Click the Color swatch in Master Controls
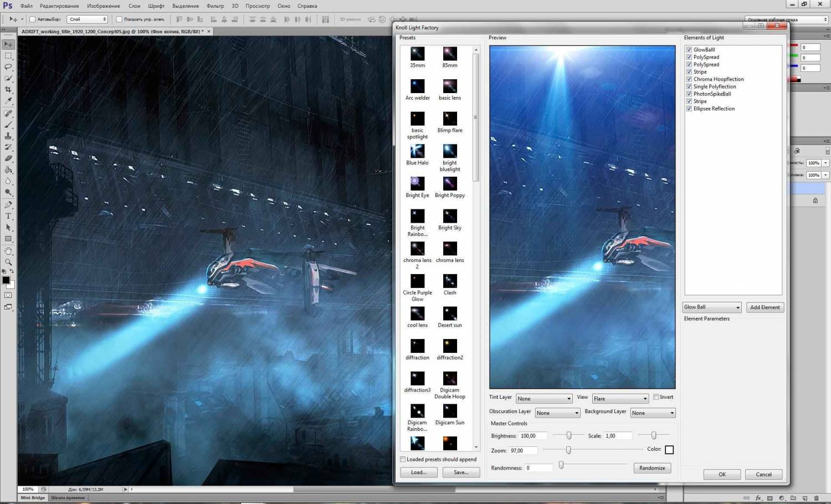This screenshot has width=831, height=504. (669, 450)
